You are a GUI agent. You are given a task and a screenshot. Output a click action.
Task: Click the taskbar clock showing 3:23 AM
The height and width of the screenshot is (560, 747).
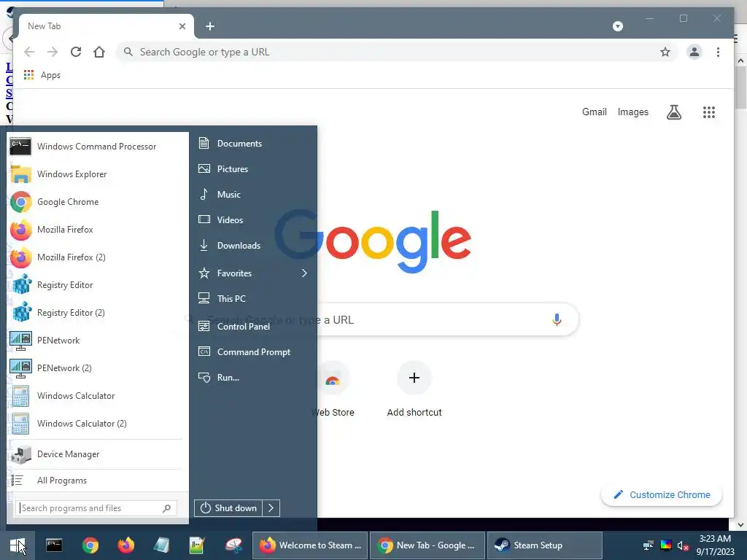pyautogui.click(x=715, y=545)
